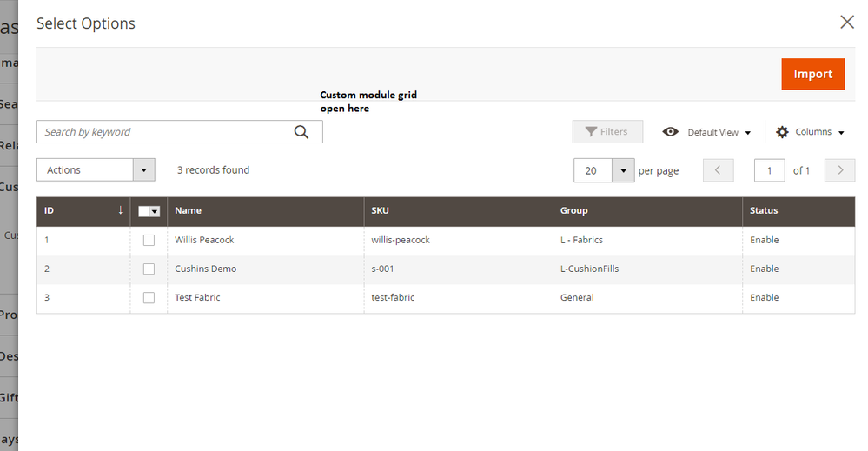
Task: Open the select-all checkbox dropdown in header
Action: point(155,211)
